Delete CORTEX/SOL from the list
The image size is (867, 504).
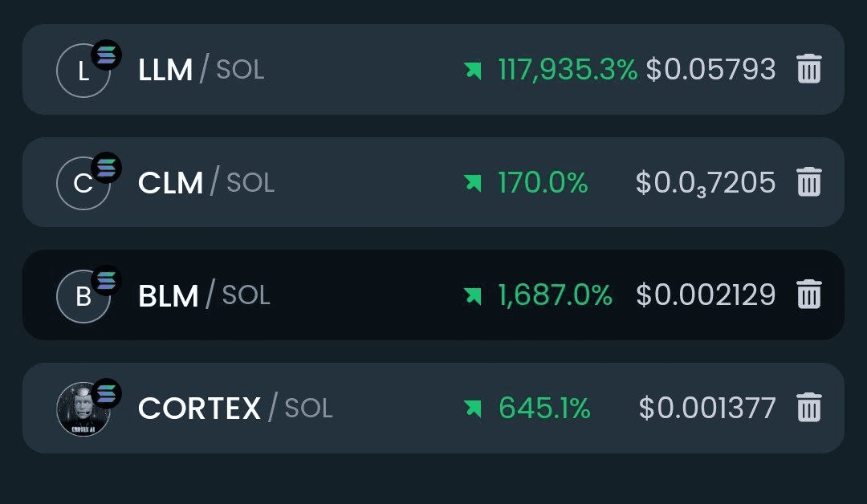click(809, 407)
